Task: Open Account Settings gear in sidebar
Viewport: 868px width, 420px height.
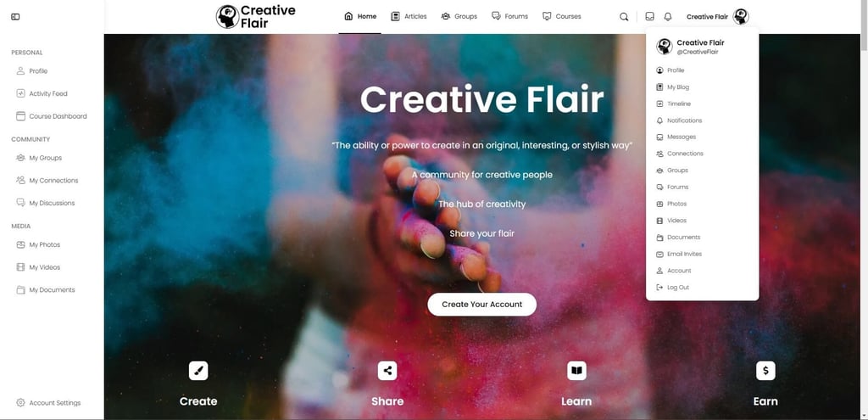Action: coord(48,403)
